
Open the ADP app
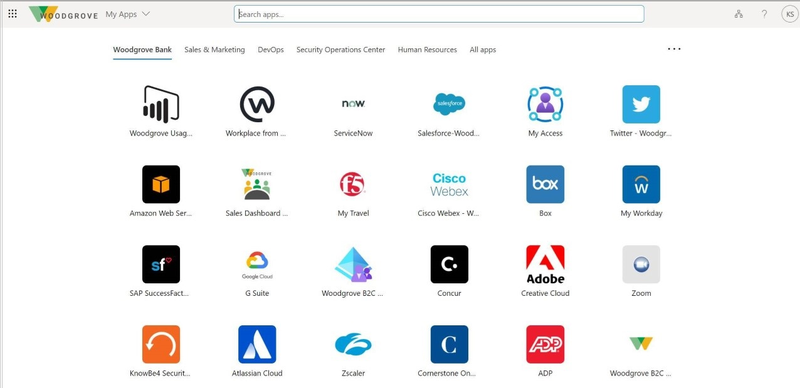tap(545, 344)
